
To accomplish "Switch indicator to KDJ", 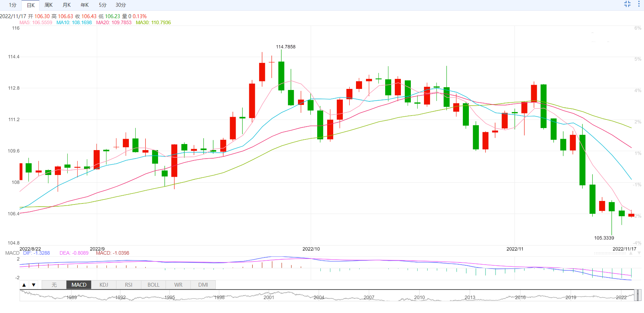I will pos(104,285).
